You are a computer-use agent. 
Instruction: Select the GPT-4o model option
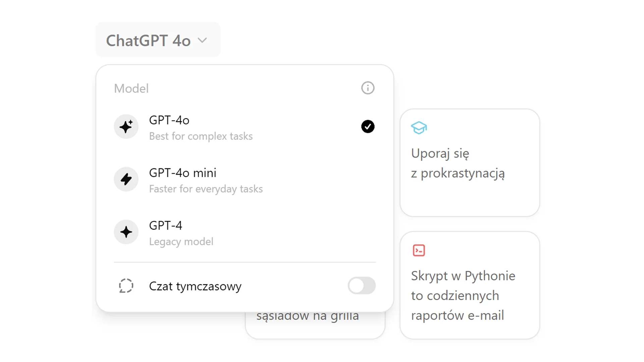[245, 127]
